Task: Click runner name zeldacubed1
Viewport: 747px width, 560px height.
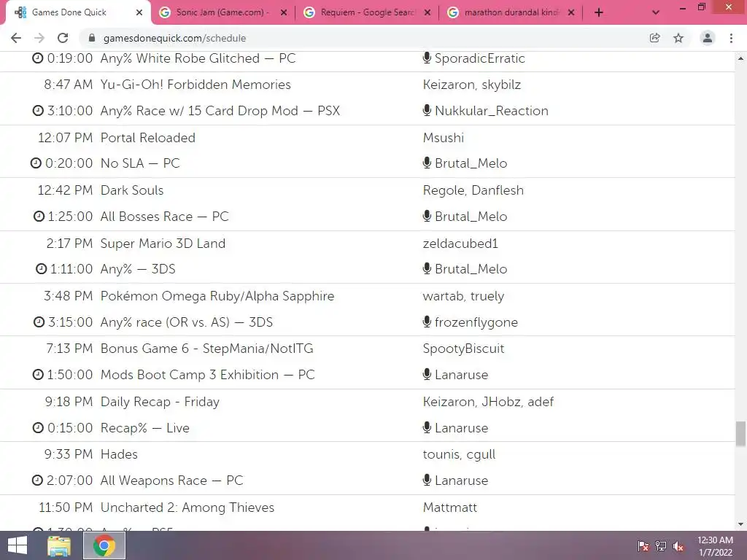Action: point(460,244)
